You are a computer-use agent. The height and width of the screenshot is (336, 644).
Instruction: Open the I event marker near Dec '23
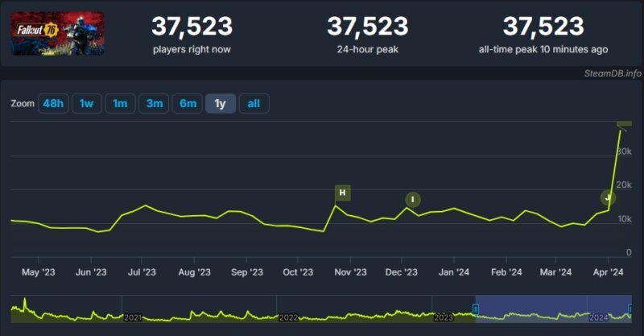point(413,200)
